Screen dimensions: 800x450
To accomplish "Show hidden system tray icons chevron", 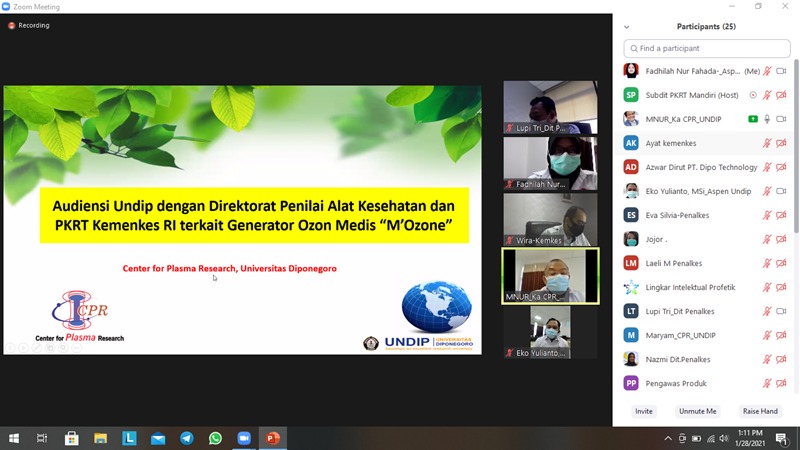I will point(668,439).
